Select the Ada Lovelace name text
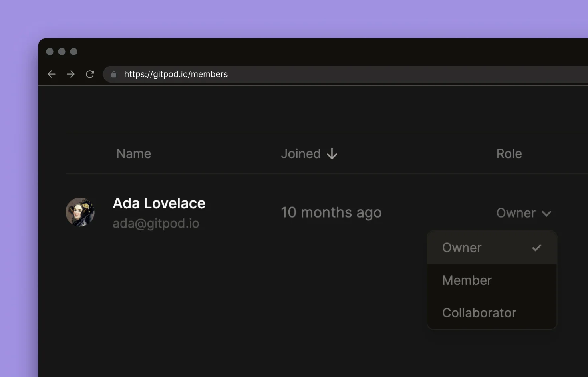Image resolution: width=588 pixels, height=377 pixels. click(159, 203)
